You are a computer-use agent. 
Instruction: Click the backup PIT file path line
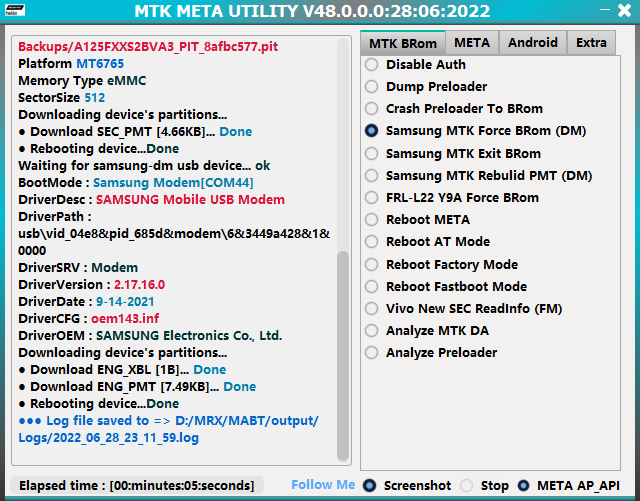(x=148, y=47)
